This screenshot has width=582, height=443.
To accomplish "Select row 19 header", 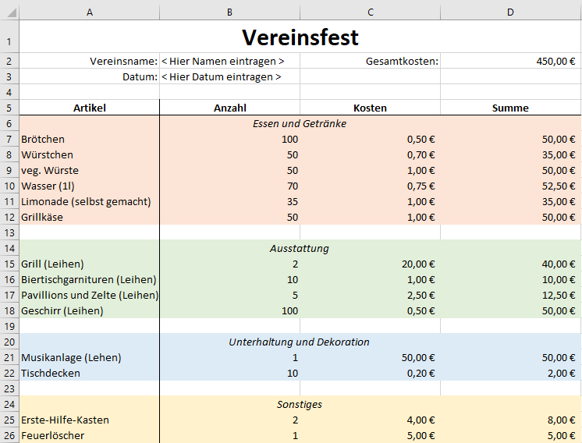I will (x=9, y=326).
